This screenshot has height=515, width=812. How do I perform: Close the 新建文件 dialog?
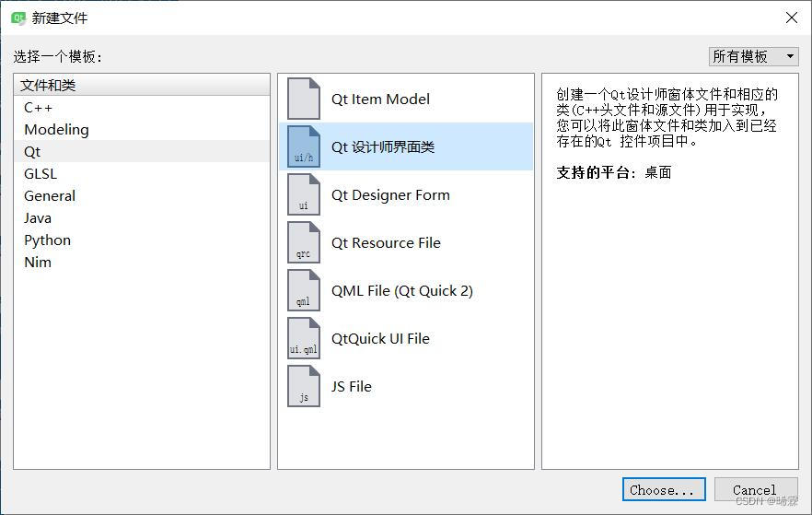(x=792, y=18)
